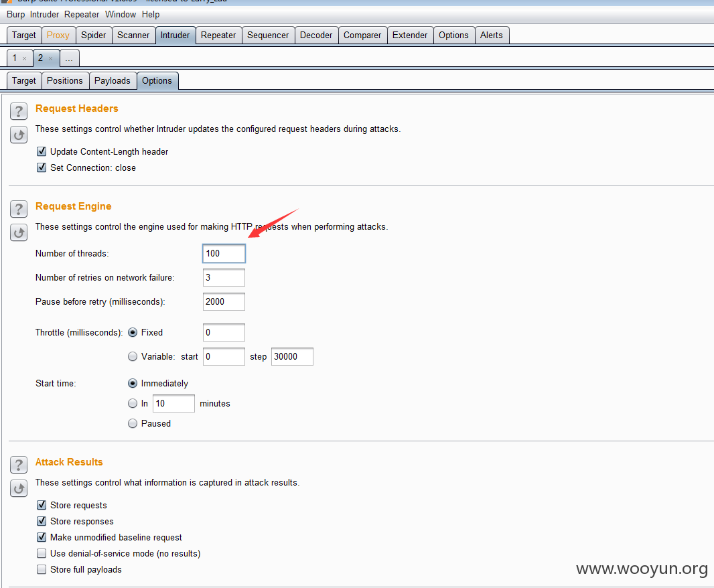Viewport: 714px width, 588px height.
Task: Click Number of retries on network failure field
Action: [224, 277]
